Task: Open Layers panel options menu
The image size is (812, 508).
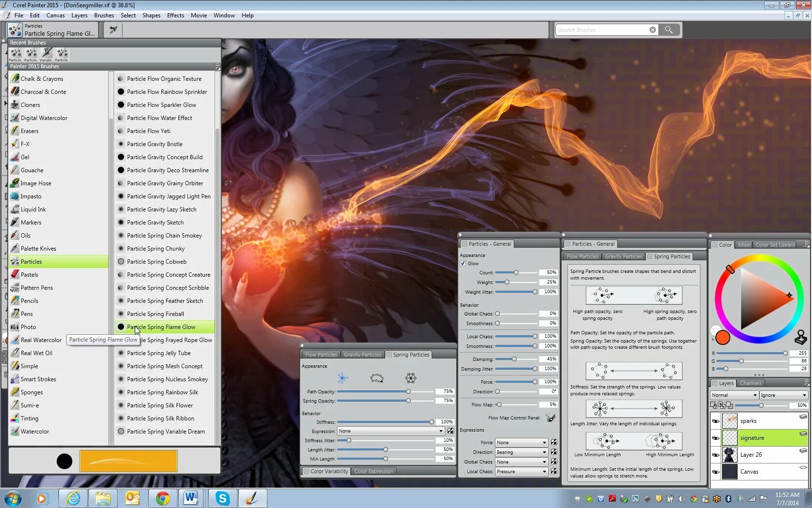Action: click(x=806, y=383)
